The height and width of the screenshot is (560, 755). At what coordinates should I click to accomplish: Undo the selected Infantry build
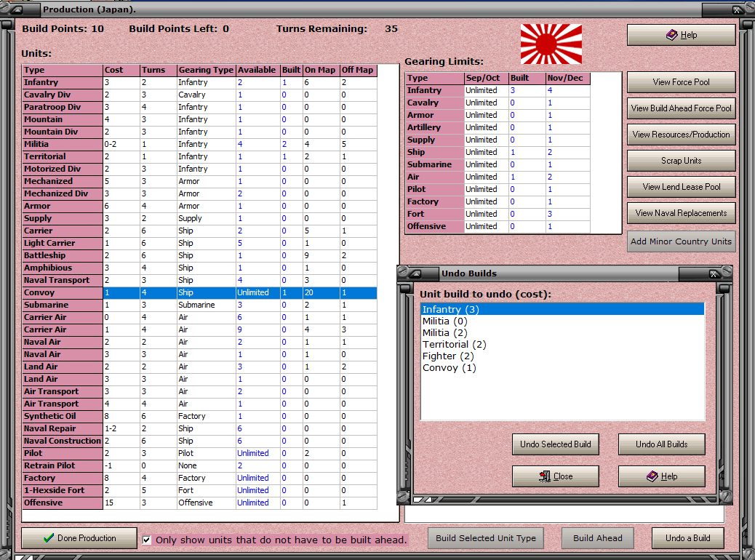(x=555, y=444)
